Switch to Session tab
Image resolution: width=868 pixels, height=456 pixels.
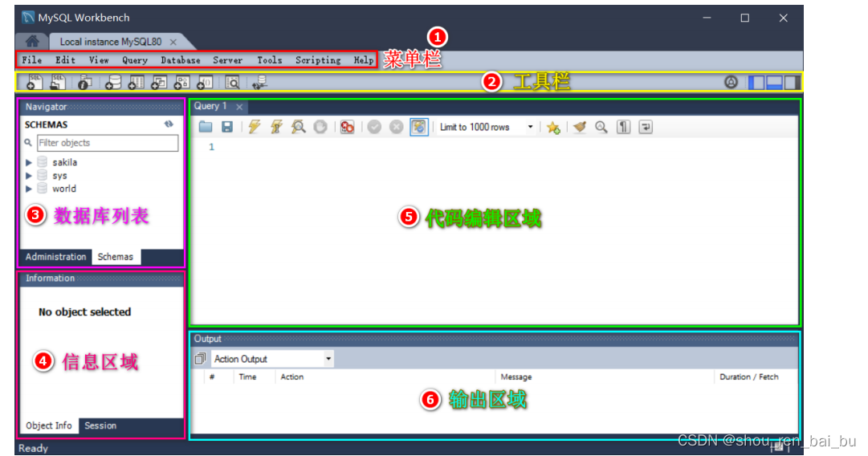click(100, 425)
